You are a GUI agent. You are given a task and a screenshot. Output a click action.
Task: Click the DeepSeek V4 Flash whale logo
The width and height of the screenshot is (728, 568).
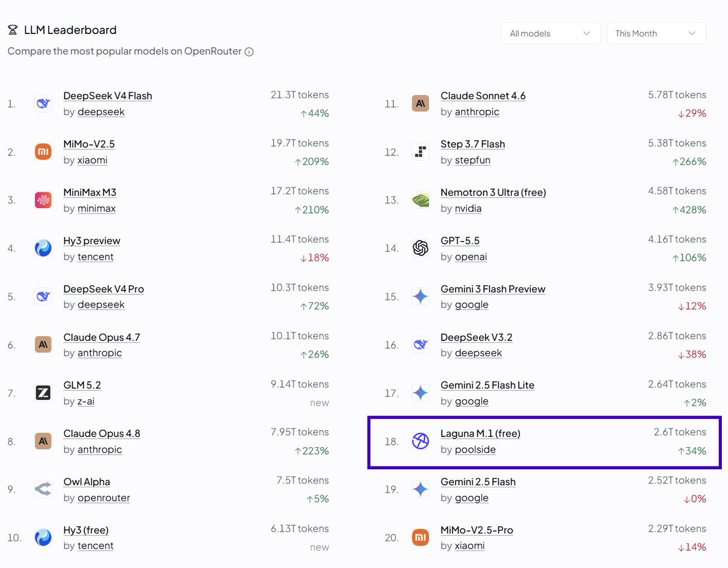click(43, 104)
